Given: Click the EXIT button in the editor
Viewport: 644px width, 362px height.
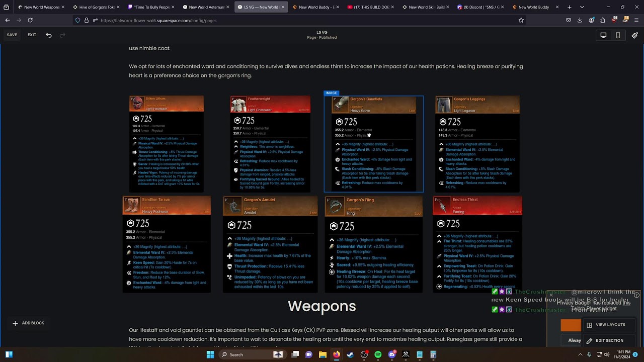Looking at the screenshot, I should tap(32, 35).
